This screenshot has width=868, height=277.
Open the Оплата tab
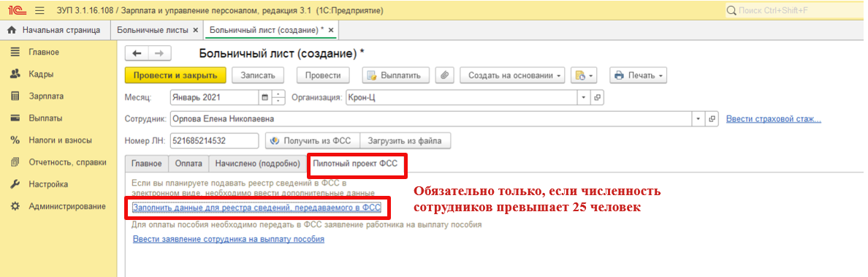(189, 164)
